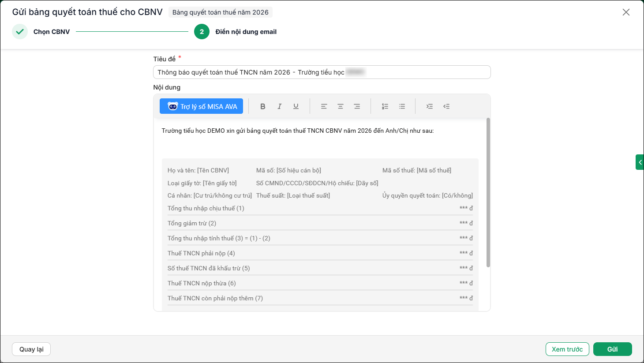This screenshot has width=644, height=363.
Task: Click the Quay lại button
Action: pyautogui.click(x=31, y=349)
